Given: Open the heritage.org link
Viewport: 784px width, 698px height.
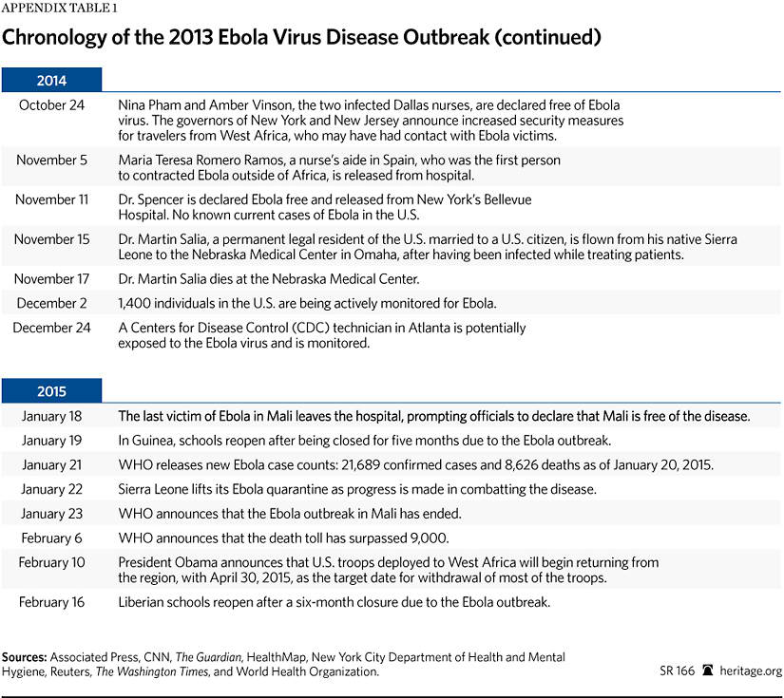Looking at the screenshot, I should (751, 671).
